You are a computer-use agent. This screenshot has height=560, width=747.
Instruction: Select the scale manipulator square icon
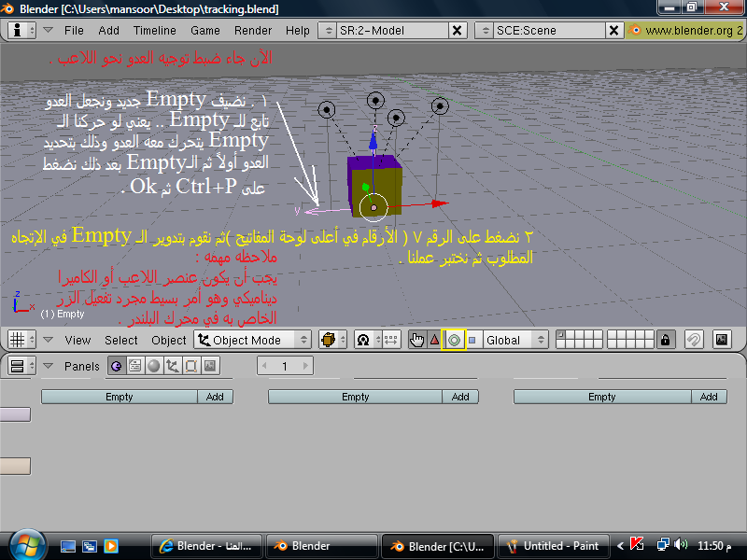[x=472, y=340]
